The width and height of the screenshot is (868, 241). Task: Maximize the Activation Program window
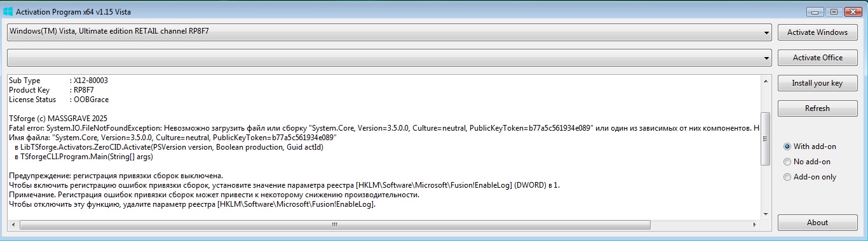(834, 11)
